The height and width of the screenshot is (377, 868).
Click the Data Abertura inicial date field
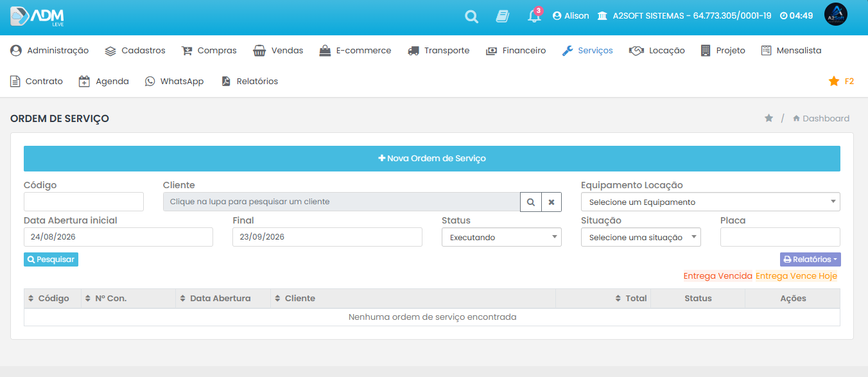coord(118,237)
